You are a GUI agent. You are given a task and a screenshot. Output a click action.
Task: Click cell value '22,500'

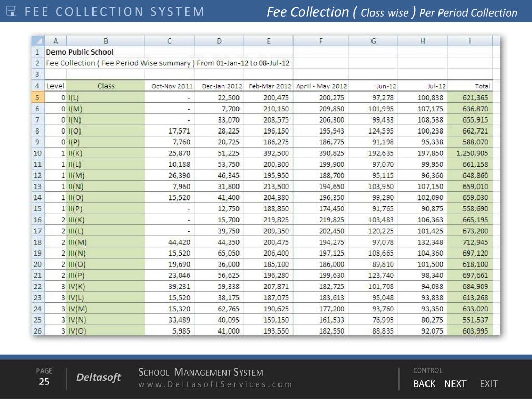[219, 98]
